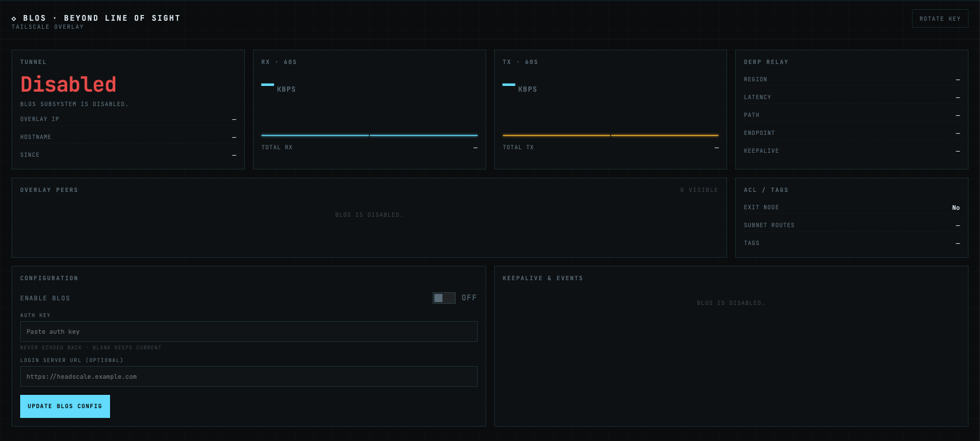The height and width of the screenshot is (441, 980).
Task: Click the DERP Relay panel heading
Action: pos(766,62)
